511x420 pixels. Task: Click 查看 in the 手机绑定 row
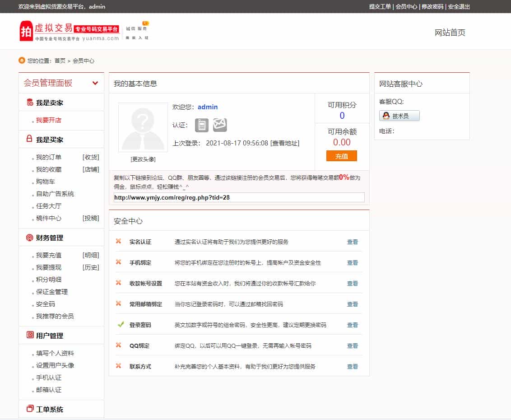[352, 262]
